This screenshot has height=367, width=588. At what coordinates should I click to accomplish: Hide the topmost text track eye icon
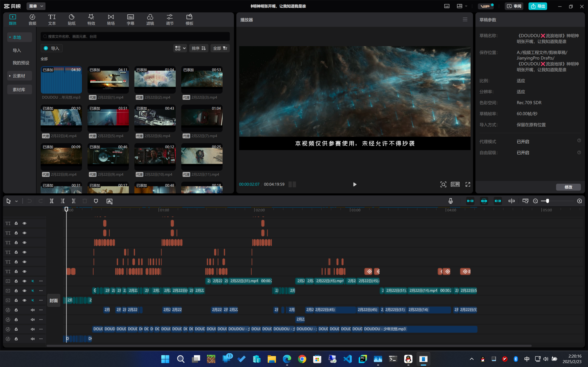coord(25,223)
